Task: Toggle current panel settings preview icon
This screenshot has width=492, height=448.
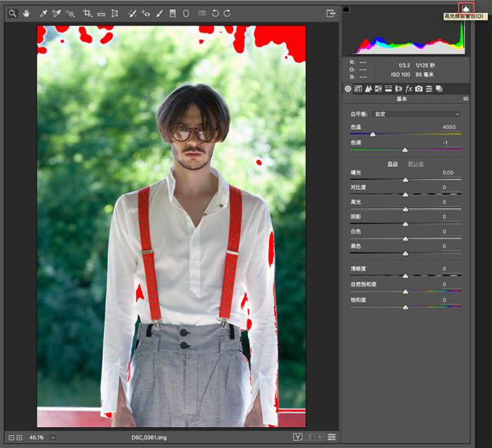Action: click(x=331, y=436)
